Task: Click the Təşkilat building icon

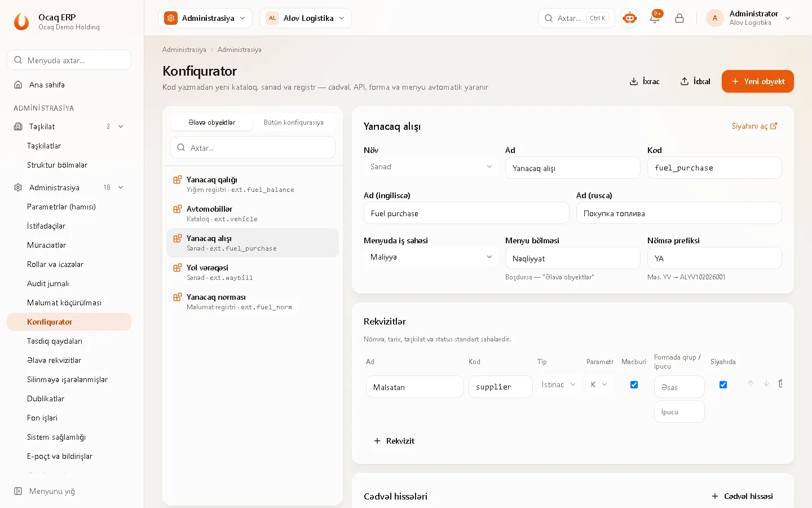Action: 18,126
